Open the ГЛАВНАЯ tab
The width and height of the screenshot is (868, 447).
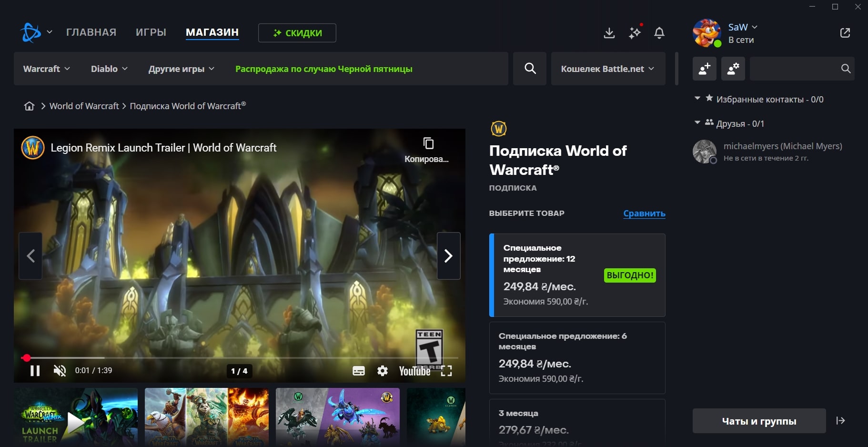point(91,32)
